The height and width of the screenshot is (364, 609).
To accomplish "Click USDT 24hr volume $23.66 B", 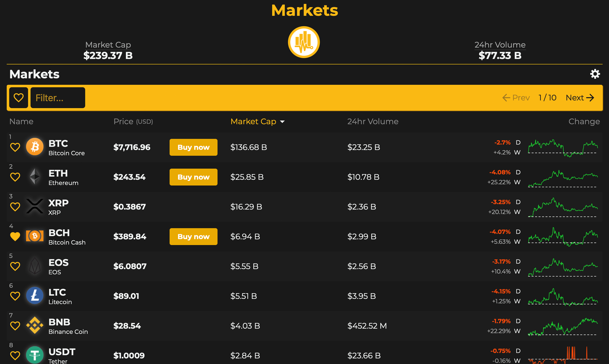I will click(x=364, y=356).
